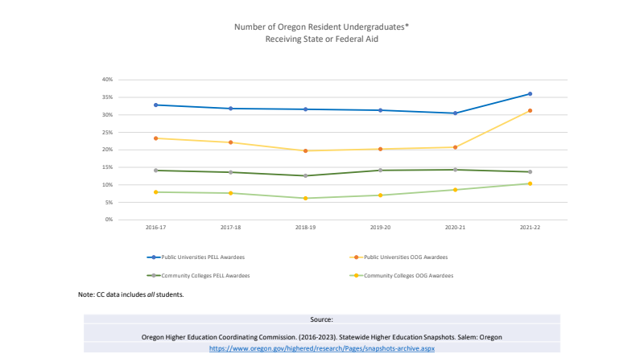Click the gray marker at 2019-20

pyautogui.click(x=380, y=170)
